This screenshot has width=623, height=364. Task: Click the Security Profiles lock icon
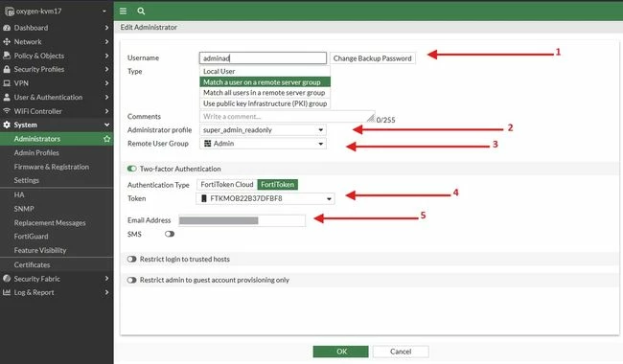click(x=7, y=69)
